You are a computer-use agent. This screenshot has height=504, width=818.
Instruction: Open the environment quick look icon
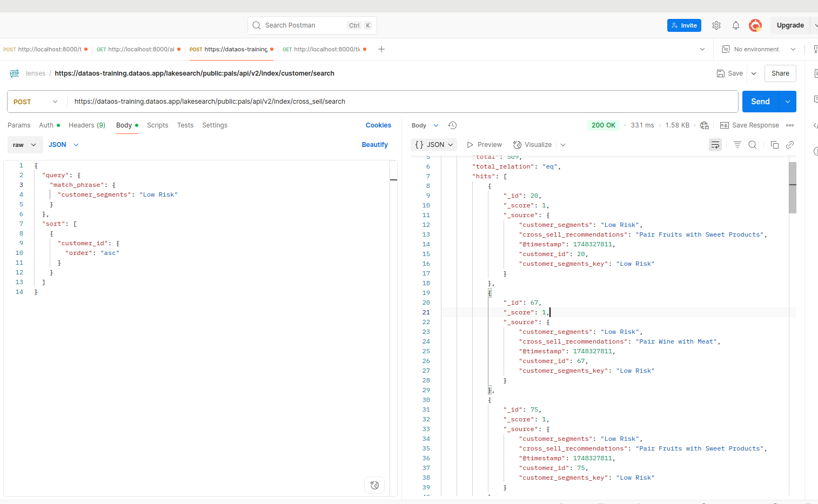pyautogui.click(x=815, y=49)
